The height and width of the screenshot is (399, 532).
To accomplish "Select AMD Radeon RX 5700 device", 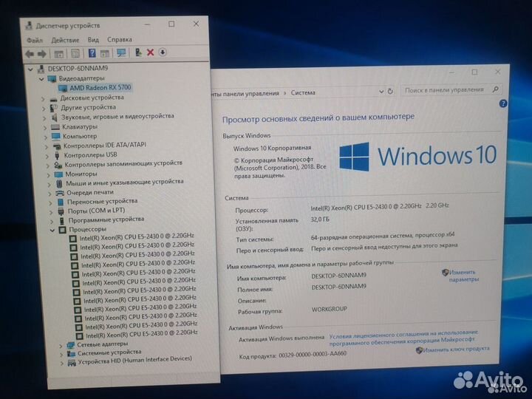I will 100,87.
